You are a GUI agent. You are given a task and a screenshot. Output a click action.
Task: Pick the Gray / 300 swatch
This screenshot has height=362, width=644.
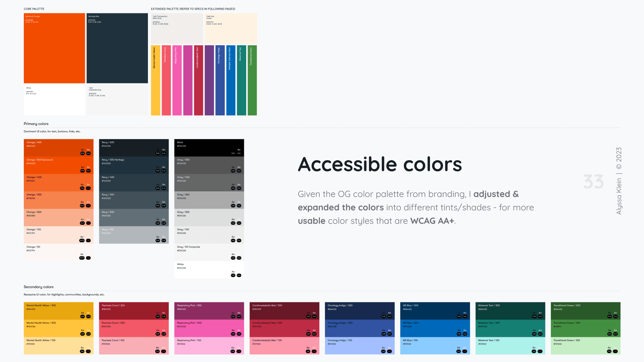click(209, 200)
